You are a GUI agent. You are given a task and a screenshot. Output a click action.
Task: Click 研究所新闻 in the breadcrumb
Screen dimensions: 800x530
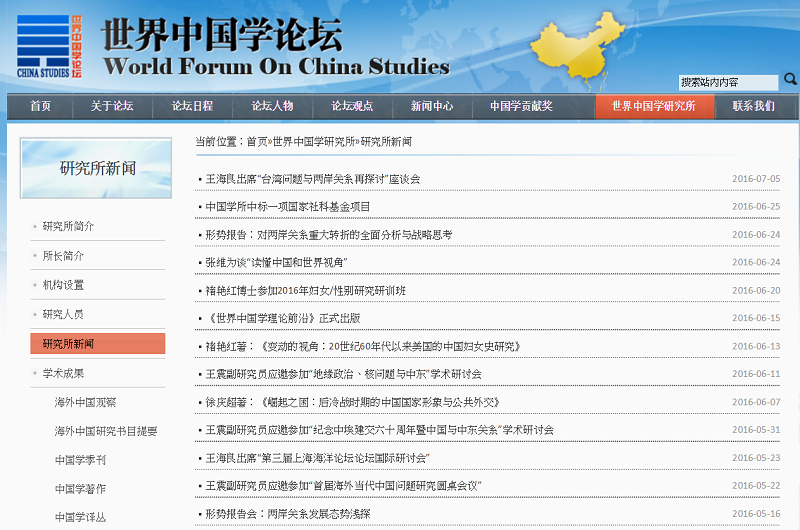tap(386, 142)
